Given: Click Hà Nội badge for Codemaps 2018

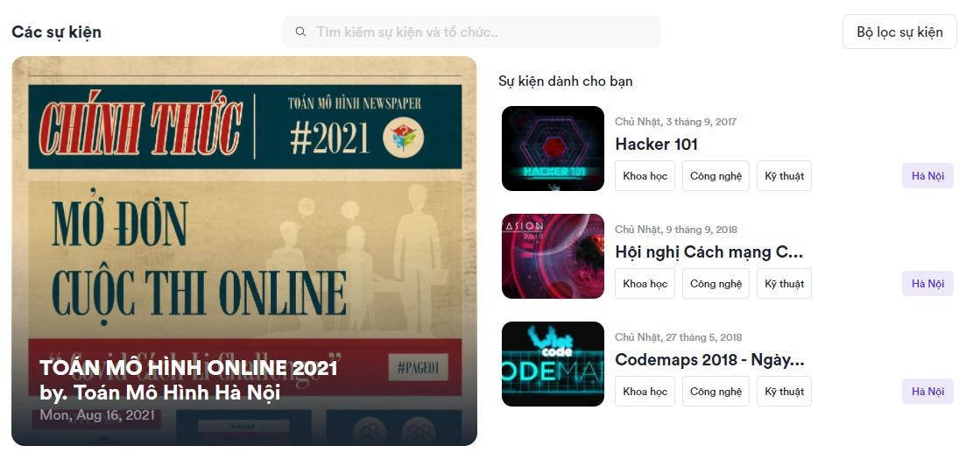Looking at the screenshot, I should (927, 392).
